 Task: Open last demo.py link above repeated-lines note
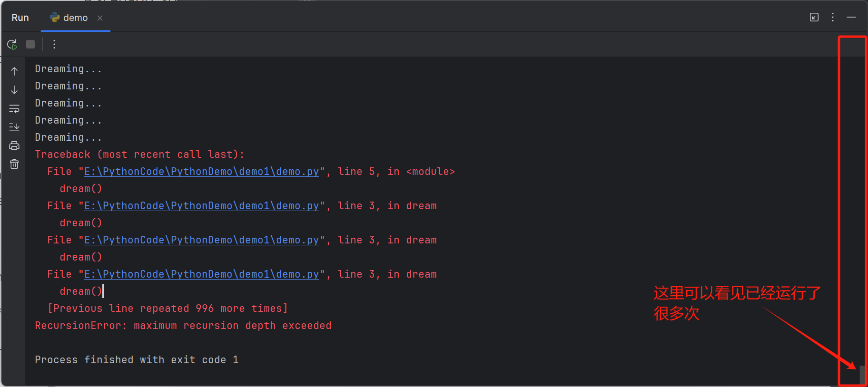(201, 274)
